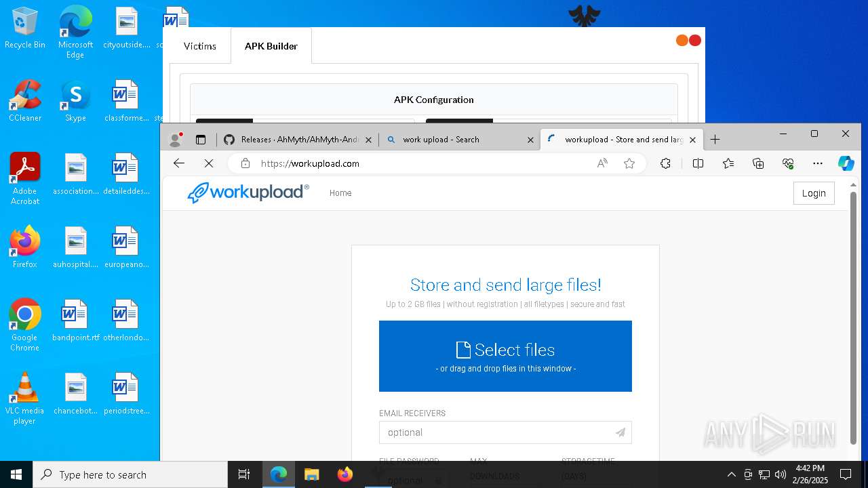The width and height of the screenshot is (868, 488).
Task: Close the workupload browser tab
Action: pyautogui.click(x=692, y=140)
